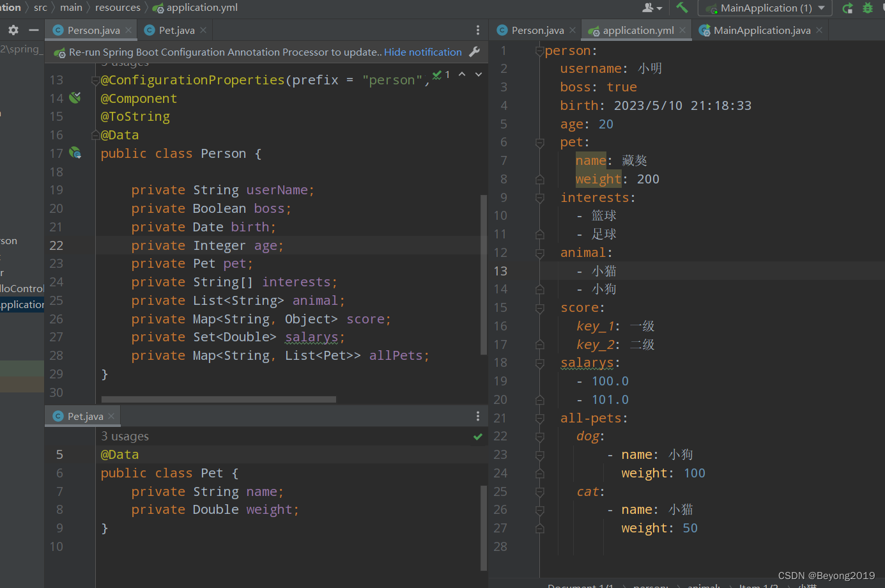Open the user account menu icon
Screen dimensions: 885x588
652,8
